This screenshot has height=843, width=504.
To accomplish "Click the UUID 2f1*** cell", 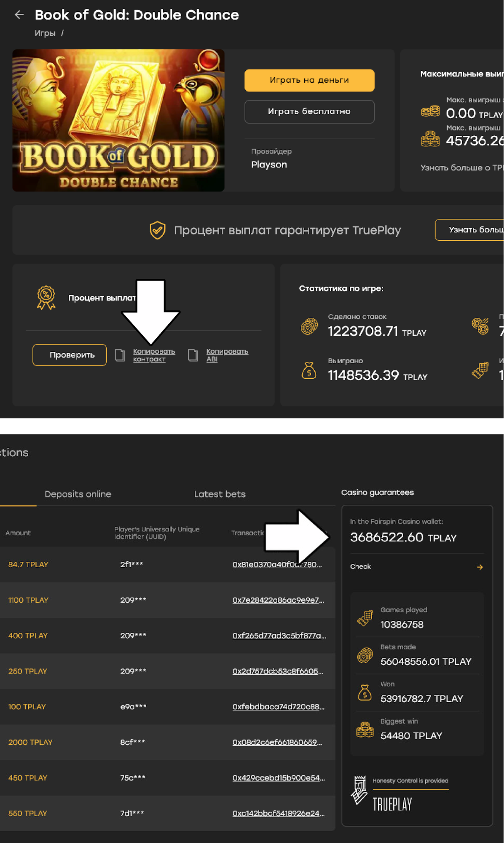I will (131, 565).
